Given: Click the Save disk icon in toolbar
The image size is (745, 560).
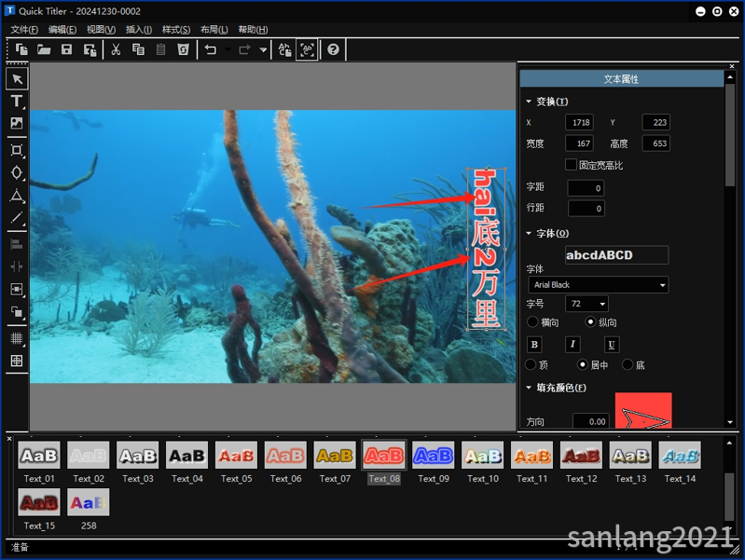Looking at the screenshot, I should tap(66, 49).
